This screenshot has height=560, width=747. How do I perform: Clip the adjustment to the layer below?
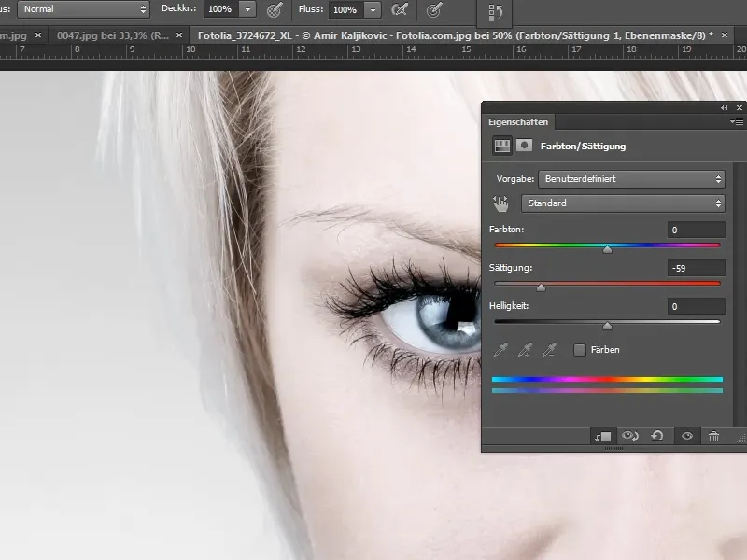coord(602,436)
